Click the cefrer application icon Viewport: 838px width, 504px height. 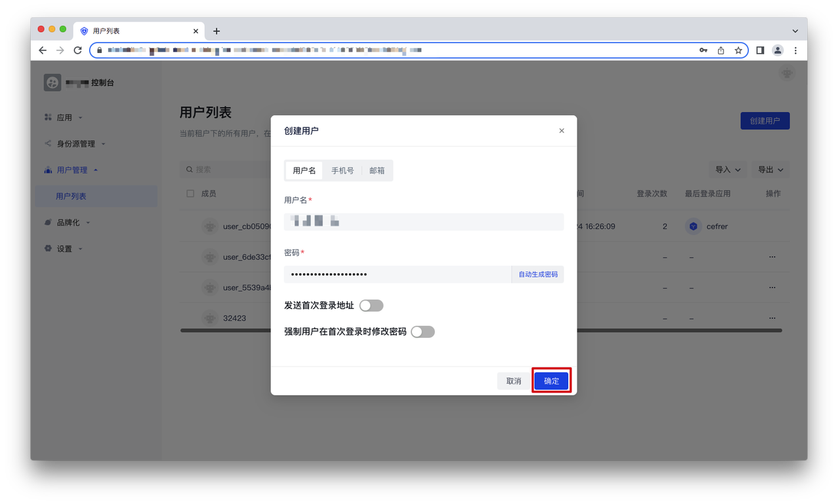(693, 226)
